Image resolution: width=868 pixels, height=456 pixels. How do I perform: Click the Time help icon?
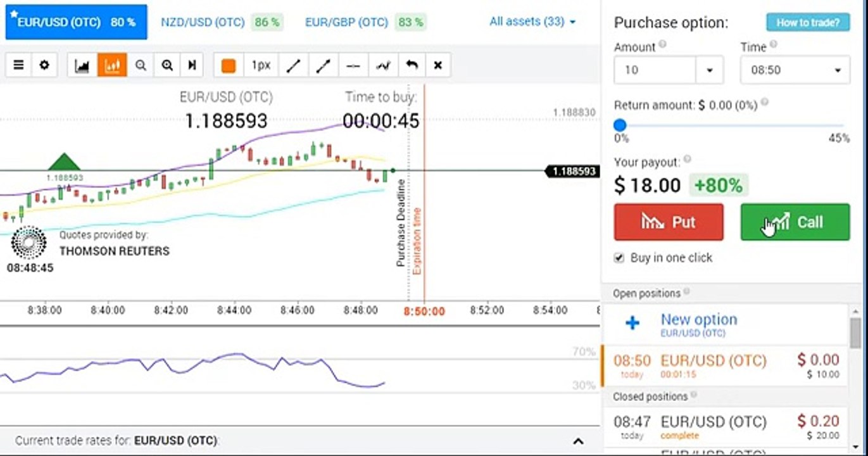(x=773, y=44)
